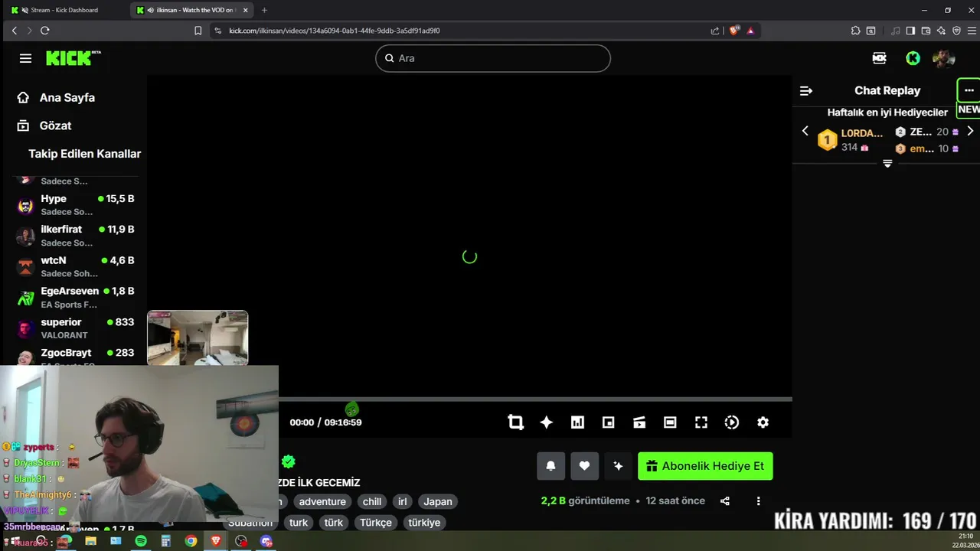Open Spotify from taskbar
The width and height of the screenshot is (980, 551).
tap(141, 541)
